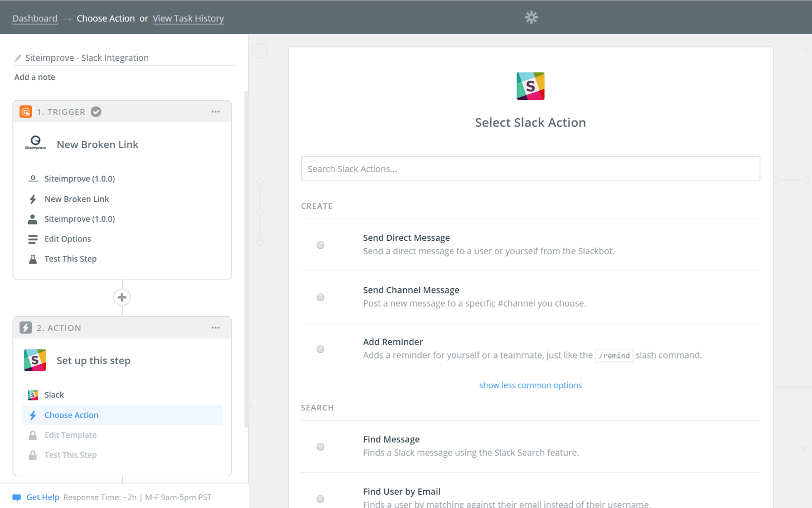Open the Action step three-dot menu
Image resolution: width=812 pixels, height=508 pixels.
[x=216, y=328]
